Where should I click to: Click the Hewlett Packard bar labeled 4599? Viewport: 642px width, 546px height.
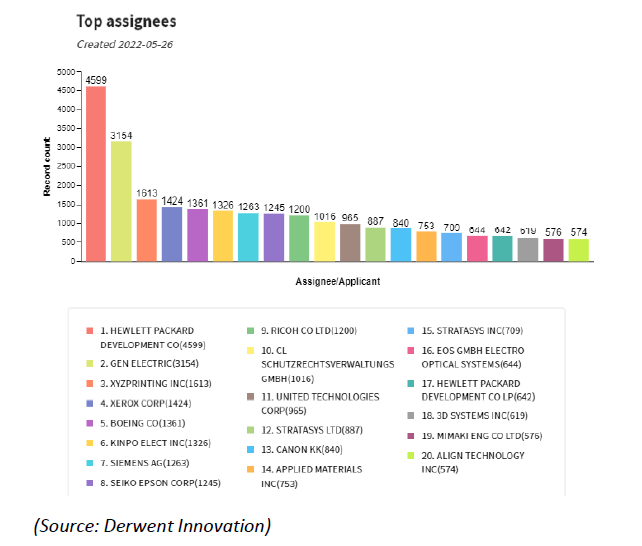[96, 174]
